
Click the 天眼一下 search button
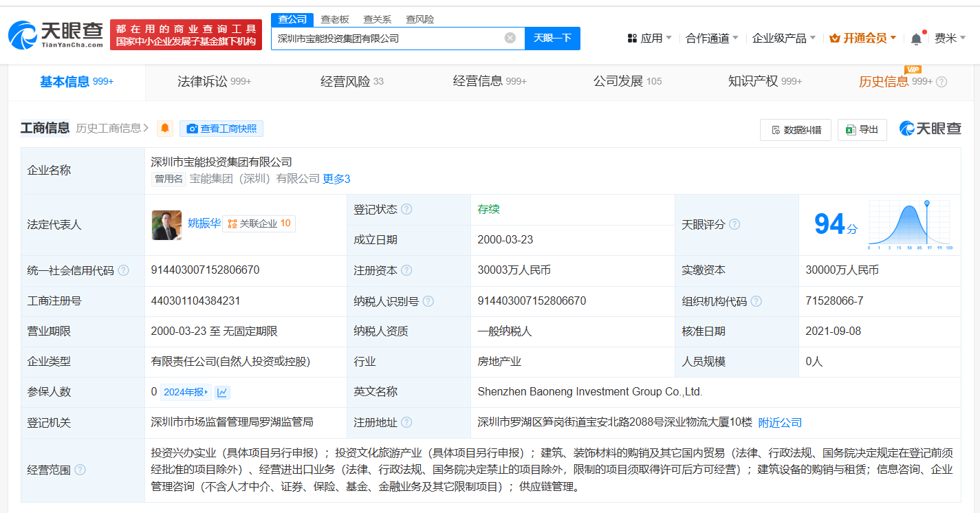tap(552, 38)
